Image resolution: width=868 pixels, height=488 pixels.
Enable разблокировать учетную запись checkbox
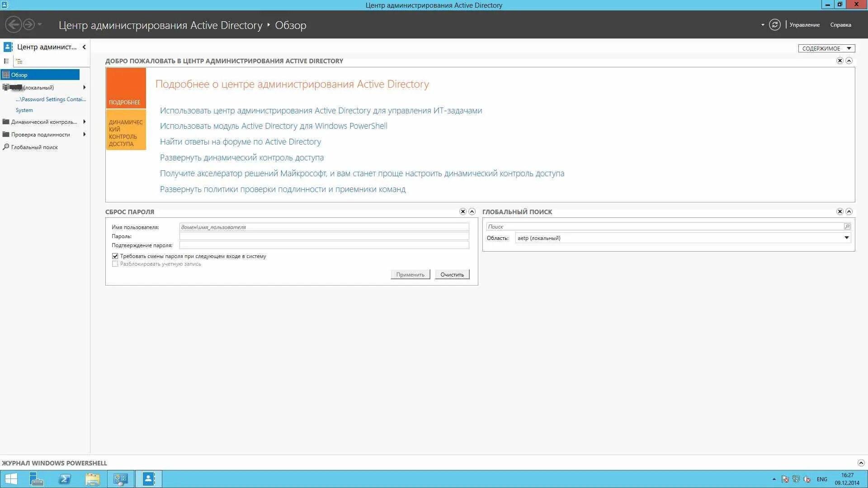point(115,263)
